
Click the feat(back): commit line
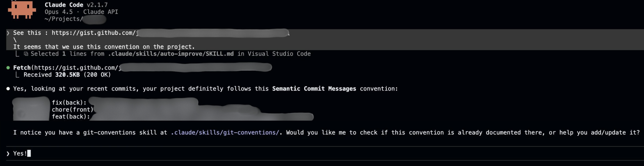pos(71,117)
